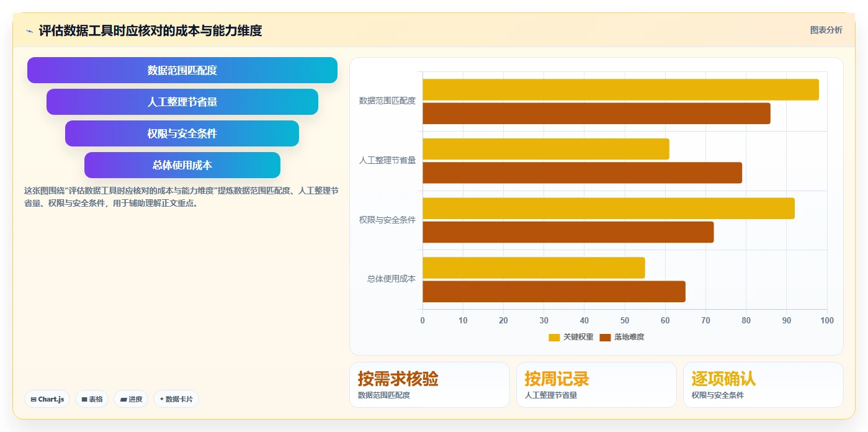The image size is (868, 432).
Task: Click the brown 落地难度 bar for 人工整理节省量
Action: (582, 173)
